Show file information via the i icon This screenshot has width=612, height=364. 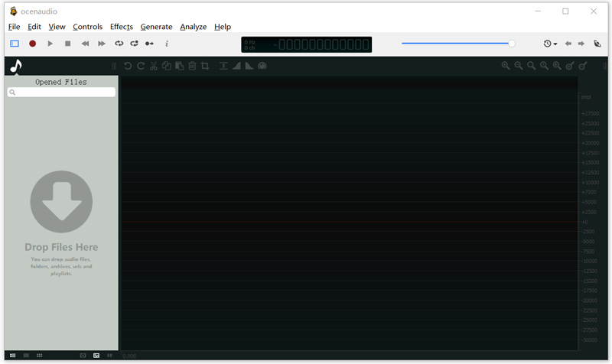coord(167,44)
